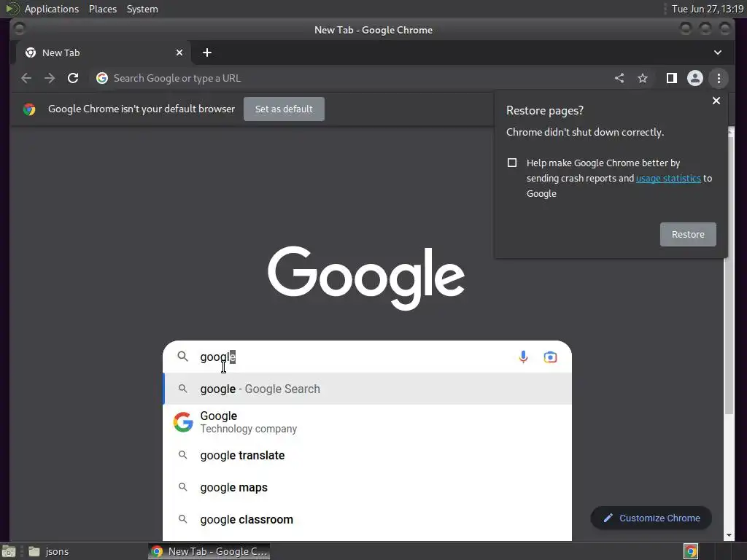Close the Restore pages popup
Image resolution: width=747 pixels, height=560 pixels.
(716, 101)
